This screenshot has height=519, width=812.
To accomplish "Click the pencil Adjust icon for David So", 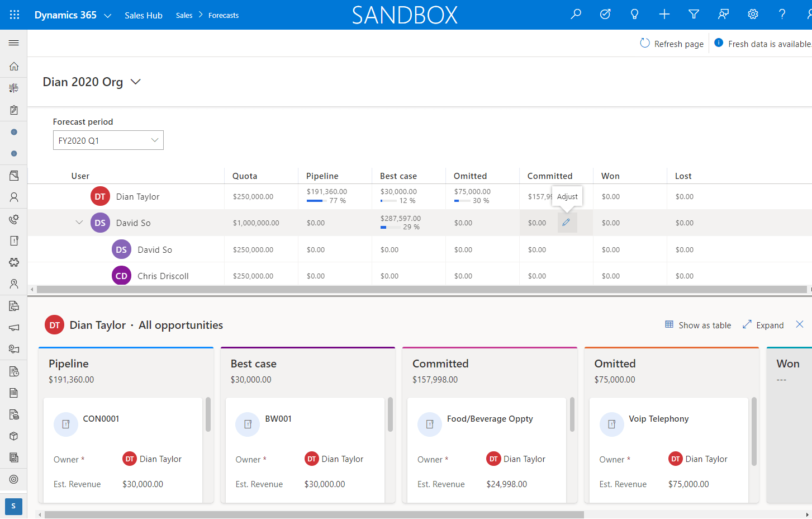I will (566, 223).
